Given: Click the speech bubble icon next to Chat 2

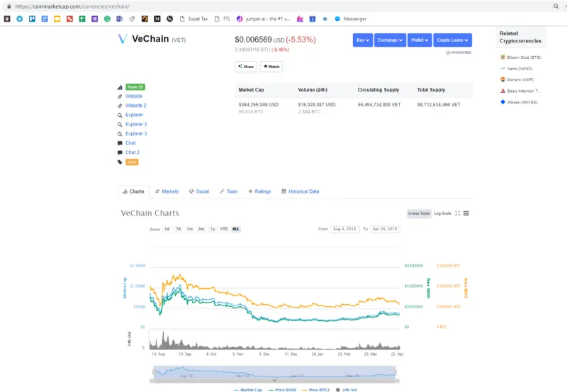Looking at the screenshot, I should [120, 152].
